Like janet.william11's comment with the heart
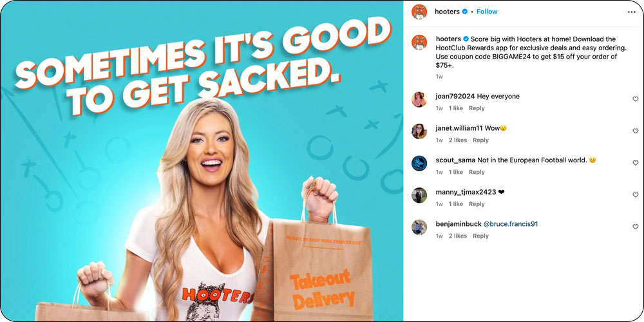 (636, 131)
